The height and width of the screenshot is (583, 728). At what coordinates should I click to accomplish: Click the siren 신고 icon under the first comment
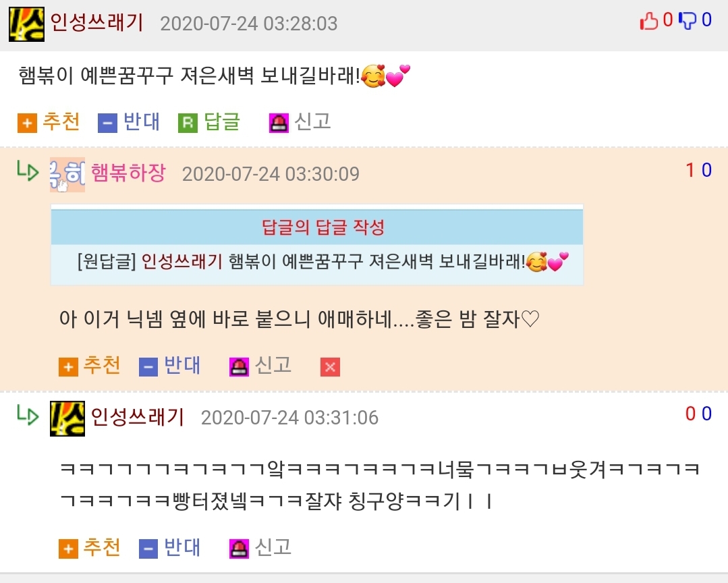pos(279,123)
